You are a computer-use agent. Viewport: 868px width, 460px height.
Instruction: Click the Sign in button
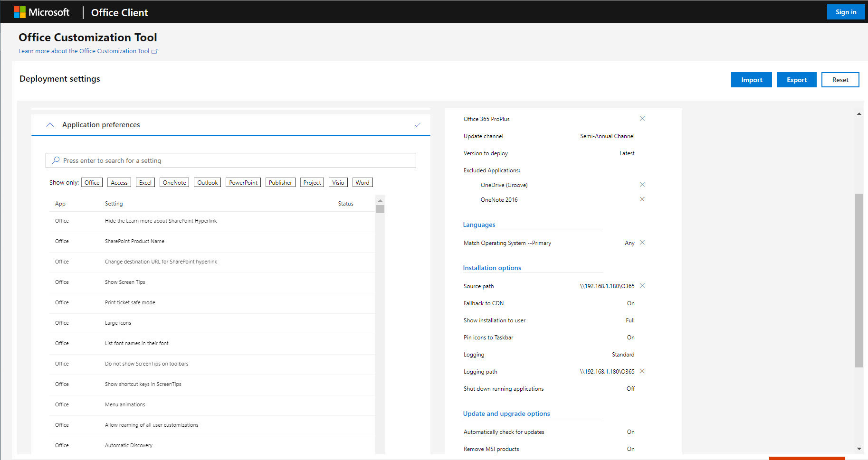click(846, 12)
